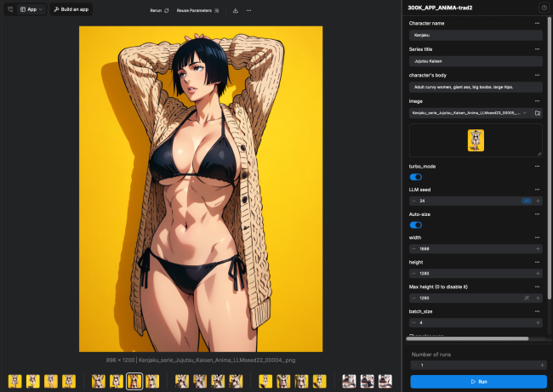Increase Number of runs with the plus button
This screenshot has height=392, width=553.
click(x=542, y=365)
